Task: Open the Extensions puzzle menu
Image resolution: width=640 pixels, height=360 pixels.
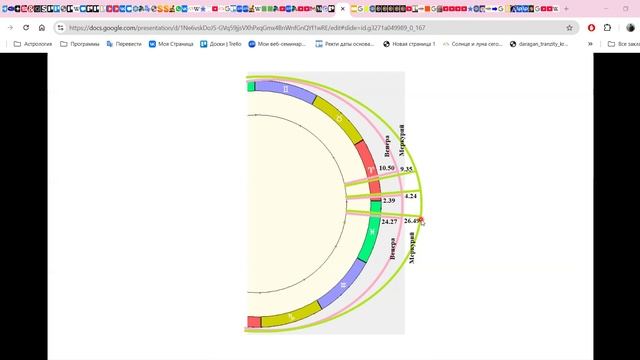Action: [x=607, y=28]
